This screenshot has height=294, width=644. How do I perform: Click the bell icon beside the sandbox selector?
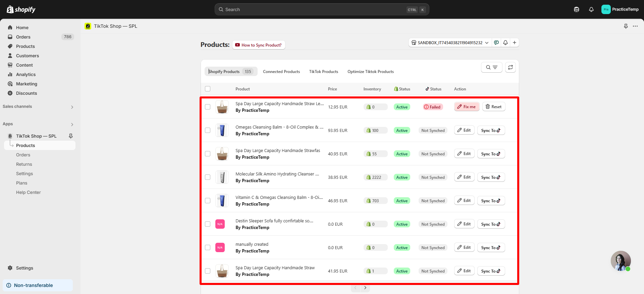click(505, 43)
